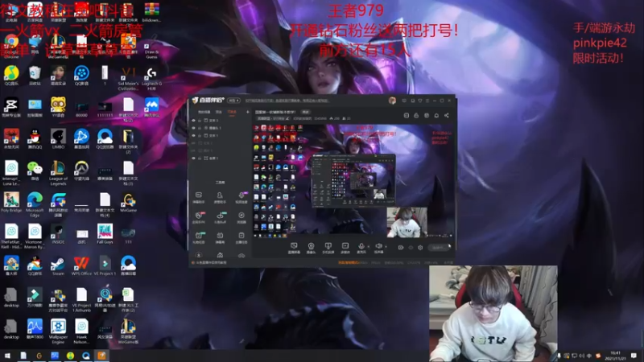Open the user avatar in the title bar
This screenshot has width=644, height=362.
click(392, 101)
